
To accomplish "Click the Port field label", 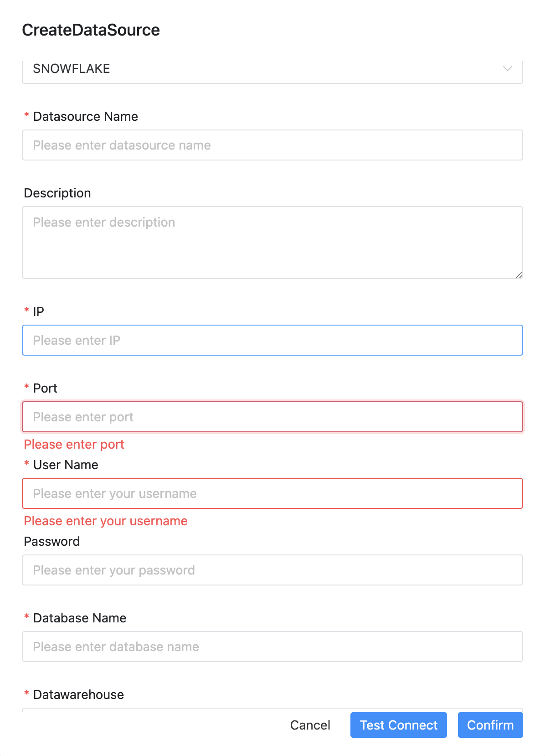I will [x=45, y=388].
